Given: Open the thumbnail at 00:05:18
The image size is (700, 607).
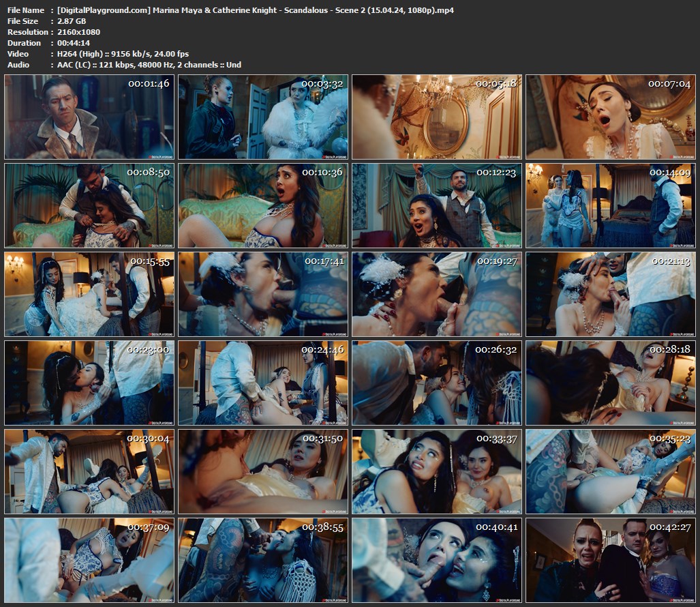Looking at the screenshot, I should 437,117.
